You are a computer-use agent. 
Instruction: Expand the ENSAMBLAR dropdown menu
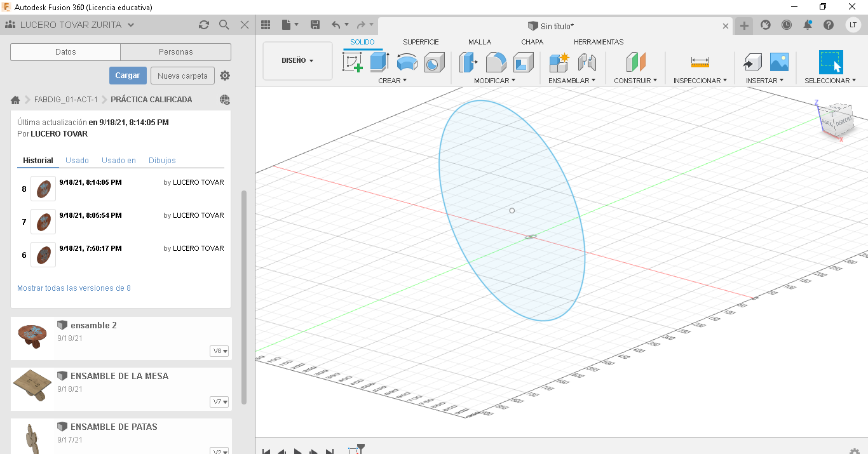point(572,81)
